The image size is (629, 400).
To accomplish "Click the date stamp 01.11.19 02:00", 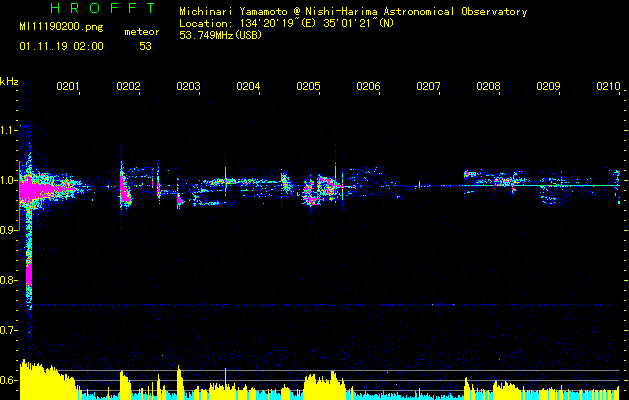I will click(x=61, y=47).
